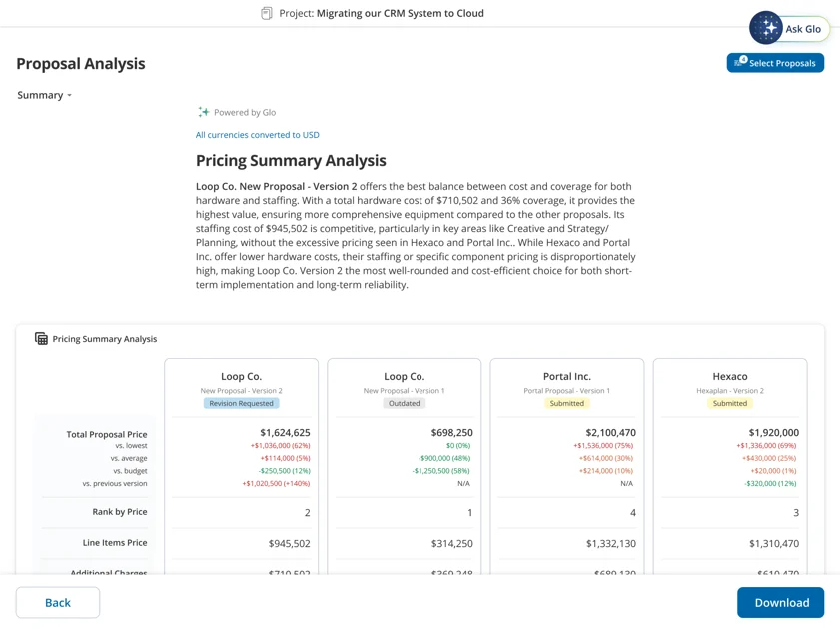840x629 pixels.
Task: Click the Download button
Action: 780,602
